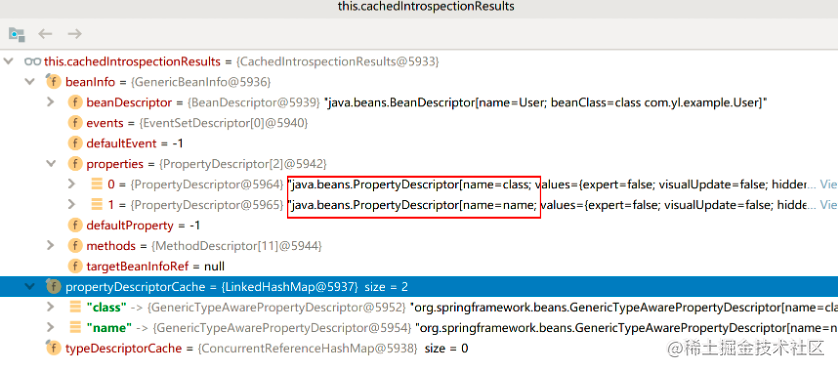
Task: Click the field icon beside beanDescriptor
Action: pos(75,103)
